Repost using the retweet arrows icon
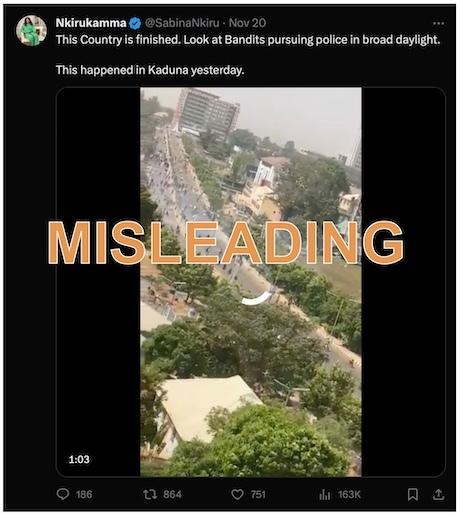The image size is (460, 518). pyautogui.click(x=150, y=494)
